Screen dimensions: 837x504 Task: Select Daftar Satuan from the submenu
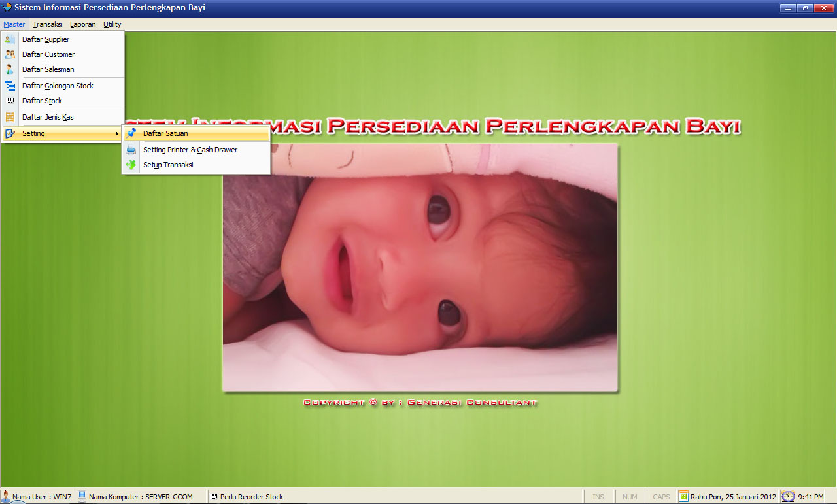[x=165, y=133]
